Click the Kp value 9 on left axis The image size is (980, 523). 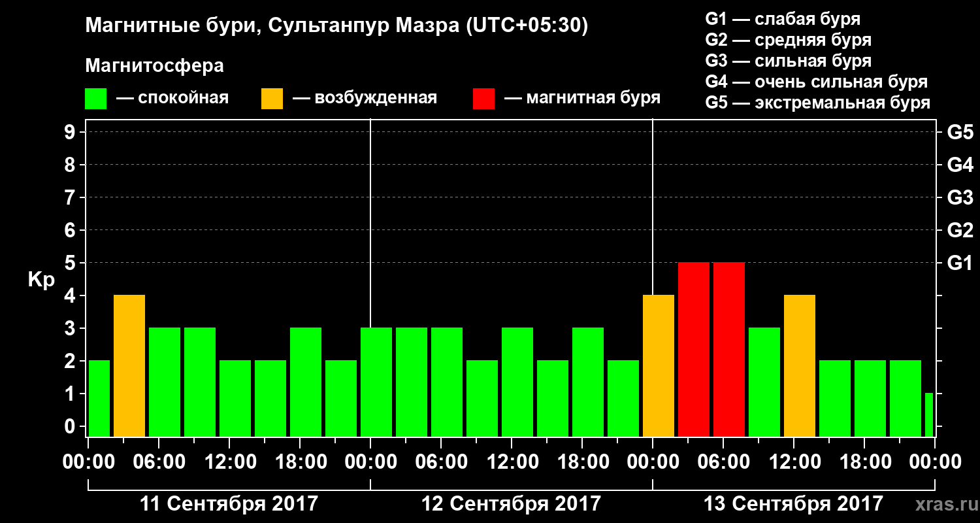click(x=71, y=132)
